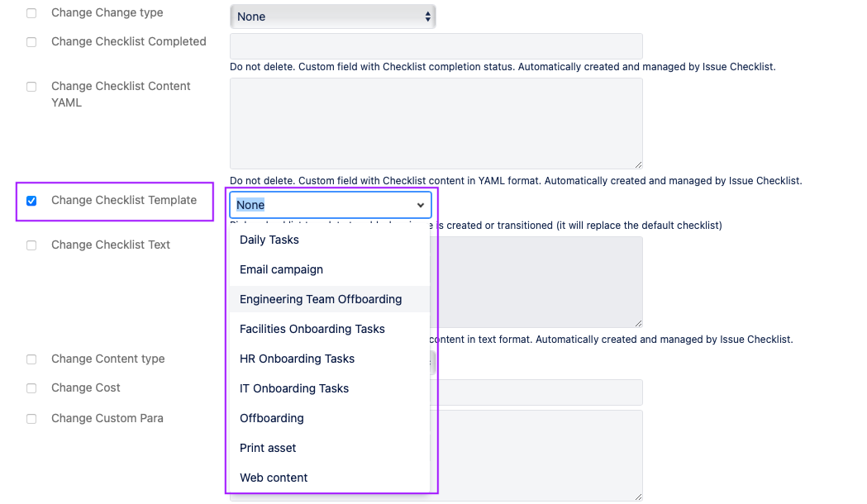
Task: Select the Offboarding template option
Action: (272, 418)
